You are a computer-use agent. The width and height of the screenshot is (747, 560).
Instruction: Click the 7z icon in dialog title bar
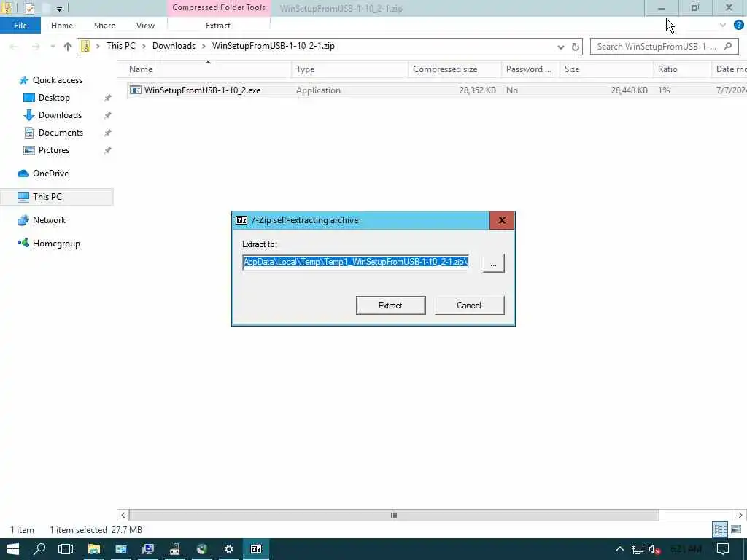[241, 220]
